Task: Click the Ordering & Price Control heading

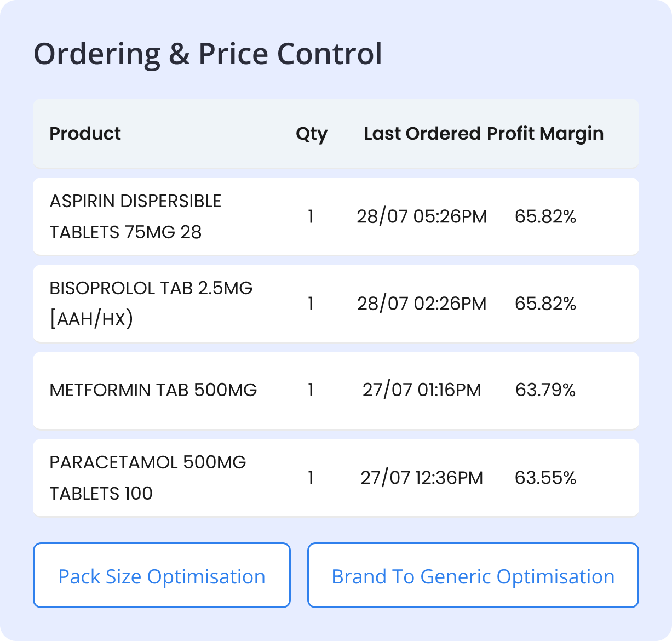Action: point(208,54)
